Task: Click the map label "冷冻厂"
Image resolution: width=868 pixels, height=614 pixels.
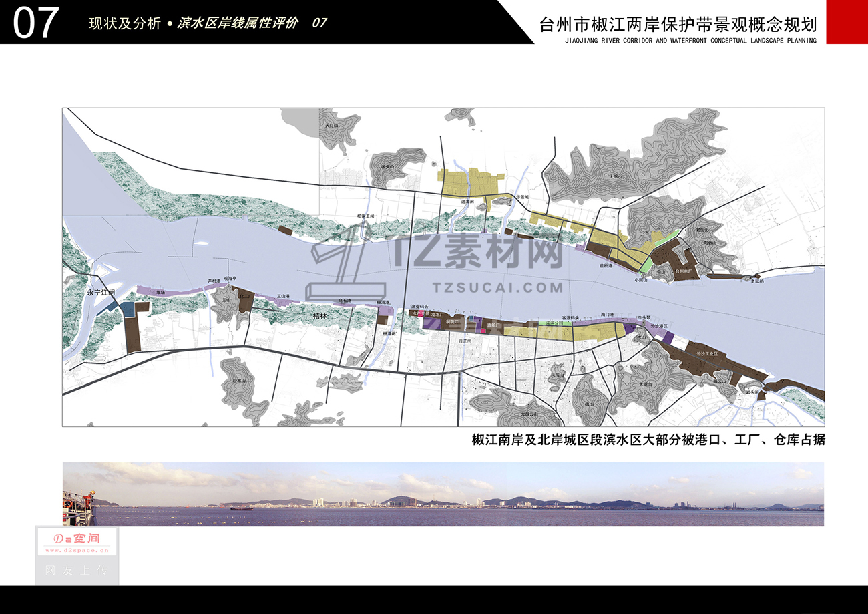Action: point(437,313)
